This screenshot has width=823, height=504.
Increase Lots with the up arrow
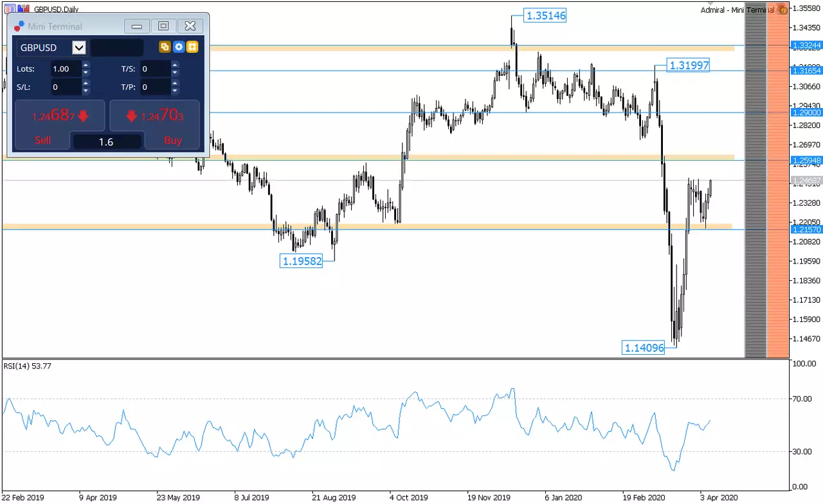(x=86, y=65)
